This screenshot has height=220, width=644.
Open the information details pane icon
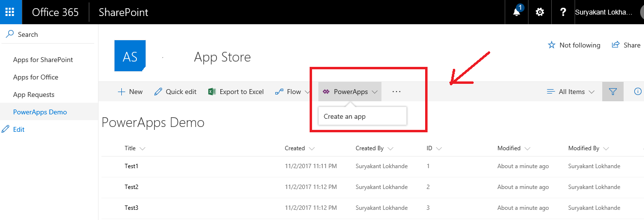(x=638, y=92)
